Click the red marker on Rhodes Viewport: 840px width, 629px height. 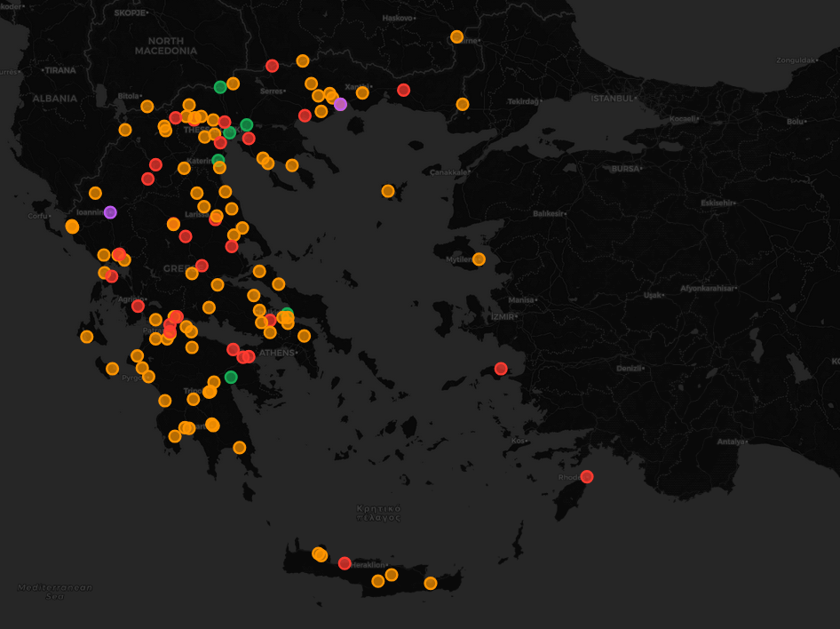tap(585, 477)
